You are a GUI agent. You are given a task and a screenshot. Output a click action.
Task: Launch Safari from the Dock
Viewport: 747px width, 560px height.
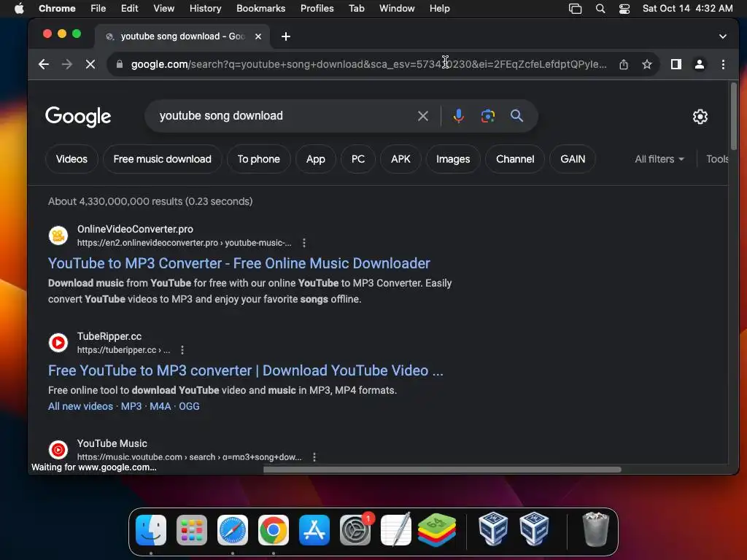(233, 530)
